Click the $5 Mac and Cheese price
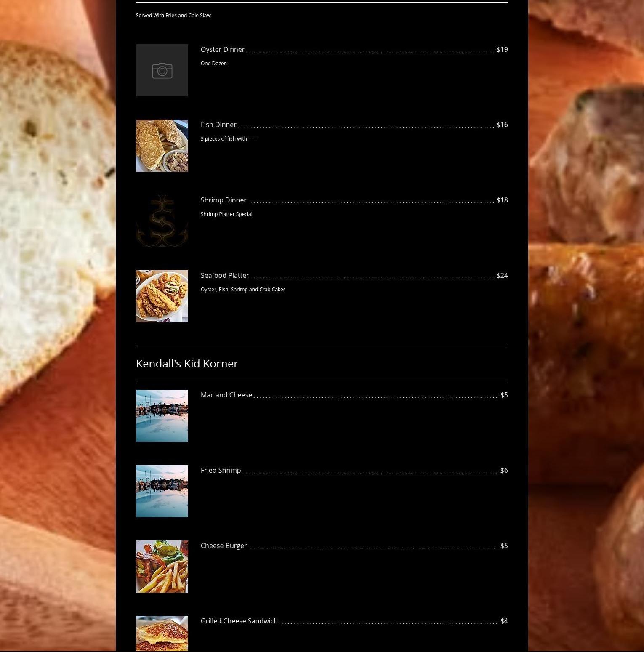The width and height of the screenshot is (644, 652). point(504,395)
